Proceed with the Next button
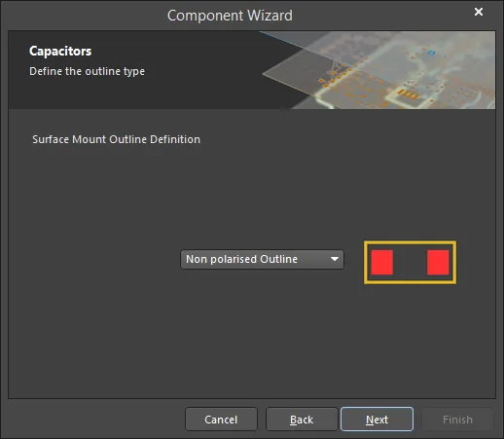Screen dimensions: 504x439 click(377, 420)
